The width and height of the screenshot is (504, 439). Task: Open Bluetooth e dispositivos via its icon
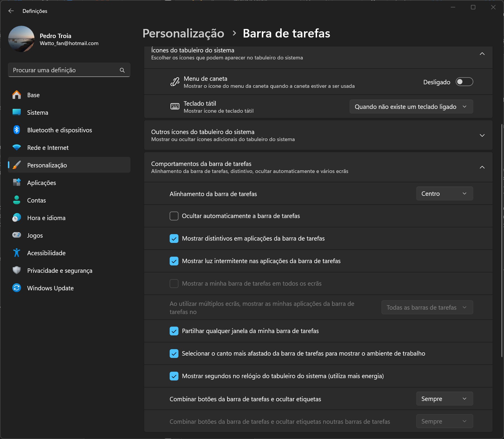(17, 130)
